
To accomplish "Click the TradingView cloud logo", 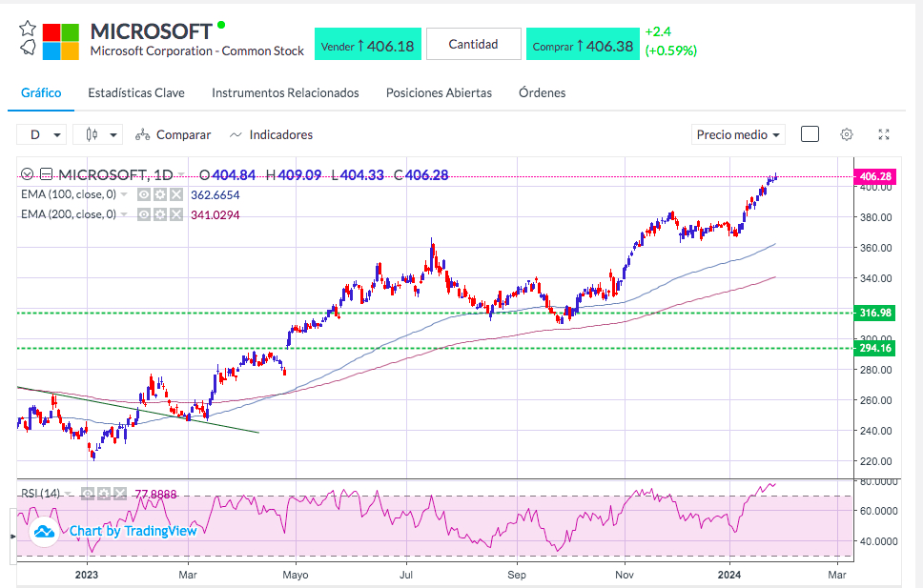I will (x=44, y=532).
